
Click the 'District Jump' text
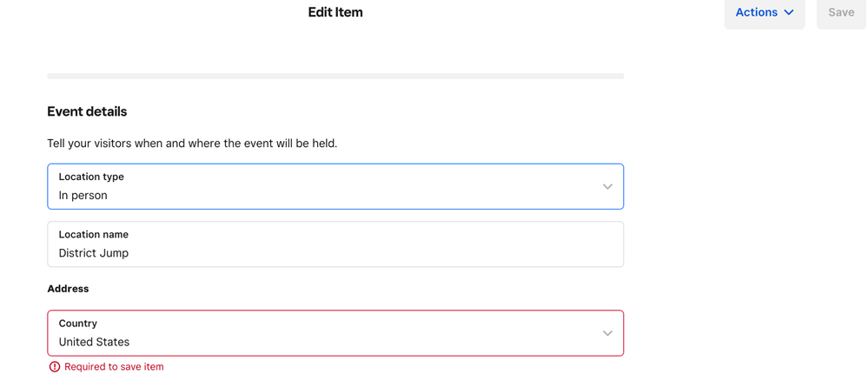pos(94,253)
